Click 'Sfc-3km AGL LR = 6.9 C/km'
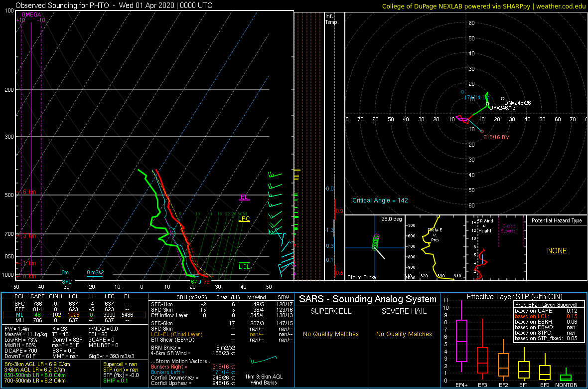The image size is (588, 389). pyautogui.click(x=37, y=364)
